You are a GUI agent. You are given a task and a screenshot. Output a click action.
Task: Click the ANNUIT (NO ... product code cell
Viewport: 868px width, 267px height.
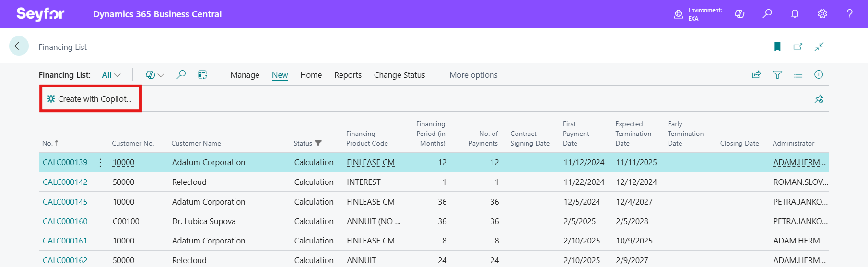(374, 221)
